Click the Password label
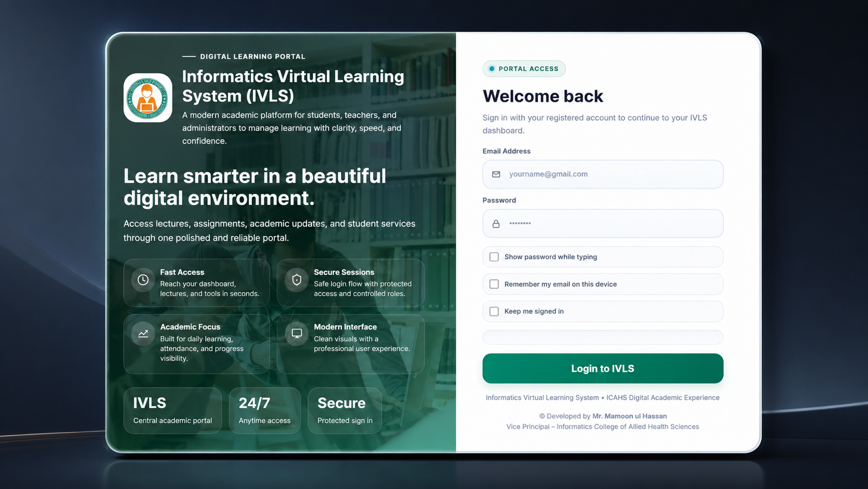Screen dimensions: 868x489 pyautogui.click(x=499, y=200)
